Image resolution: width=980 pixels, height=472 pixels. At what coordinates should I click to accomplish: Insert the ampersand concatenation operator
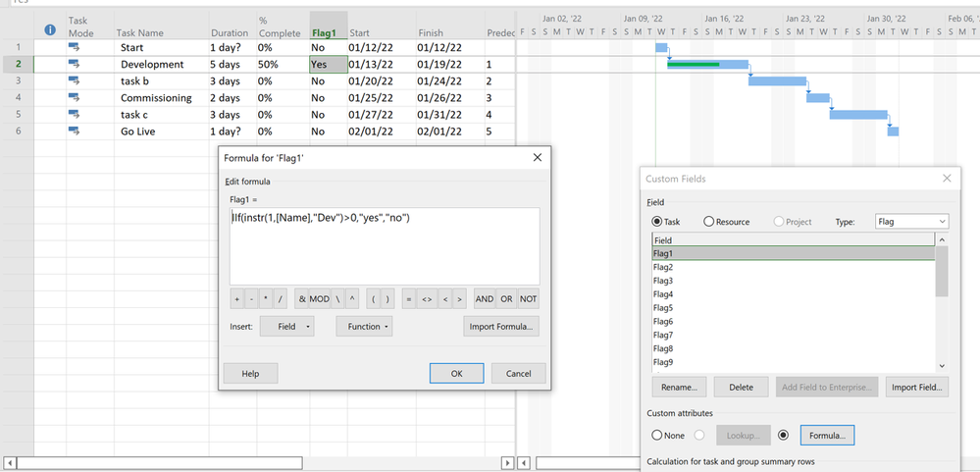(x=302, y=299)
